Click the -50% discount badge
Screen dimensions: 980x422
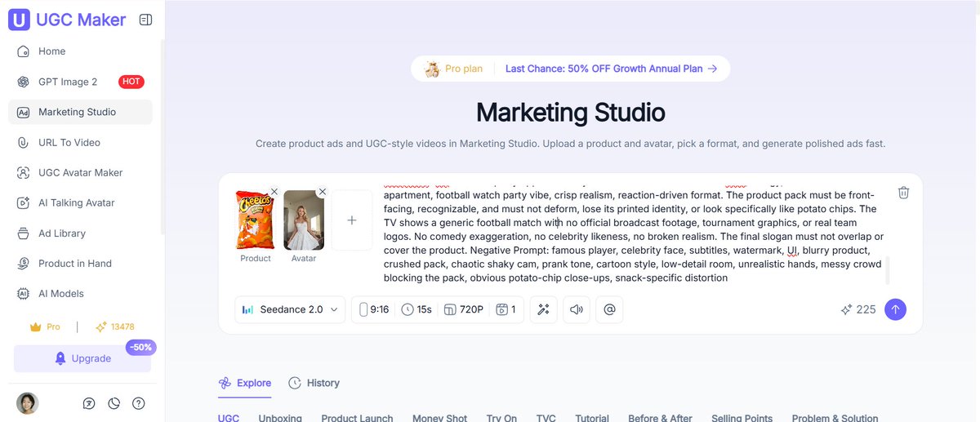coord(141,347)
